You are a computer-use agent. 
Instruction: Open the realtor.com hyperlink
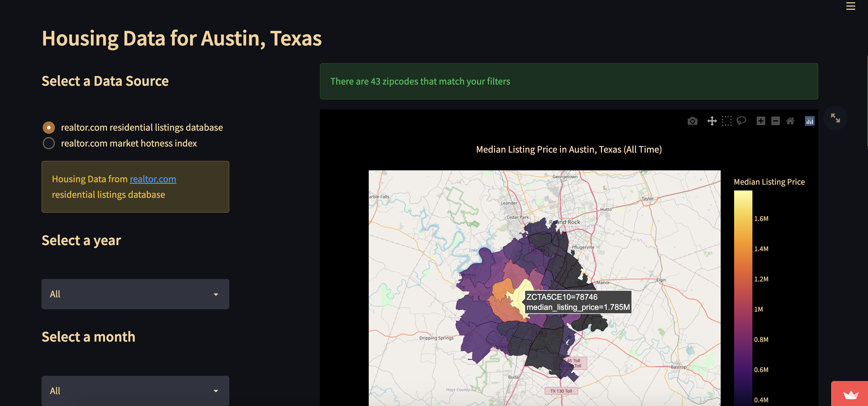[x=152, y=179]
